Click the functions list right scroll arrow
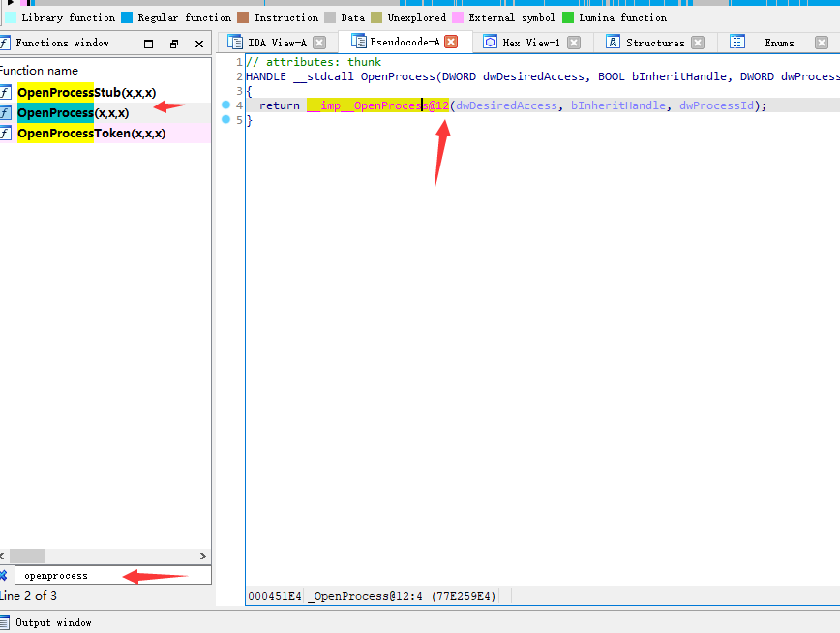 (x=203, y=556)
